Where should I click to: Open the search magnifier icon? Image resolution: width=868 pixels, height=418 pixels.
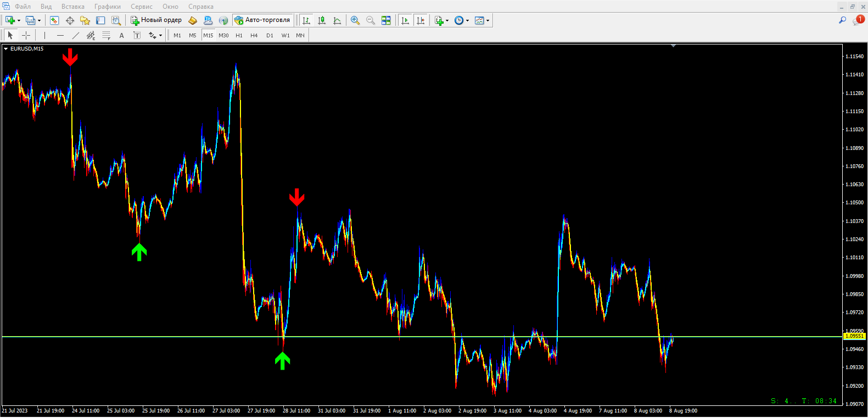tap(842, 20)
